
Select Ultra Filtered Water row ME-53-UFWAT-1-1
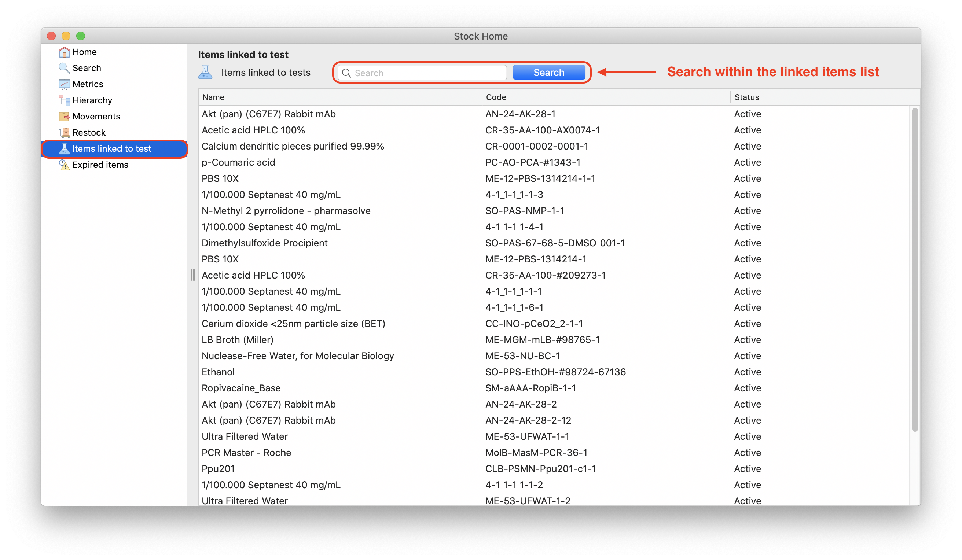point(554,436)
